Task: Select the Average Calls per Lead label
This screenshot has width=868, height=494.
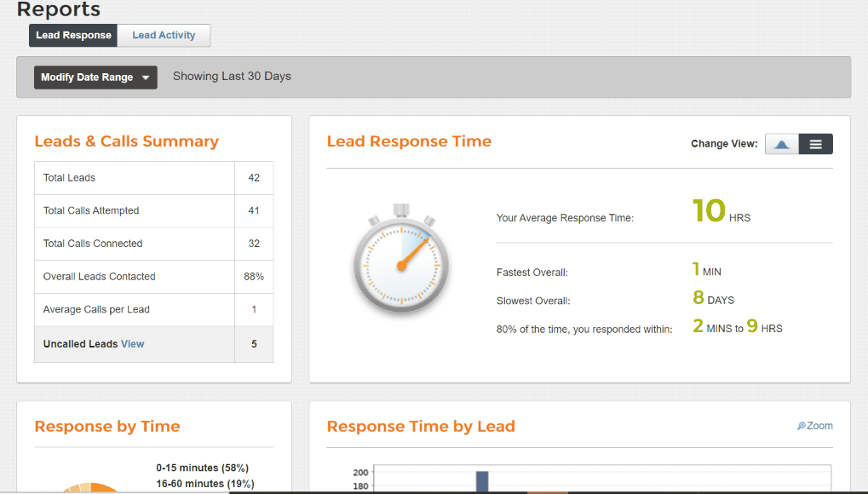Action: [x=96, y=309]
